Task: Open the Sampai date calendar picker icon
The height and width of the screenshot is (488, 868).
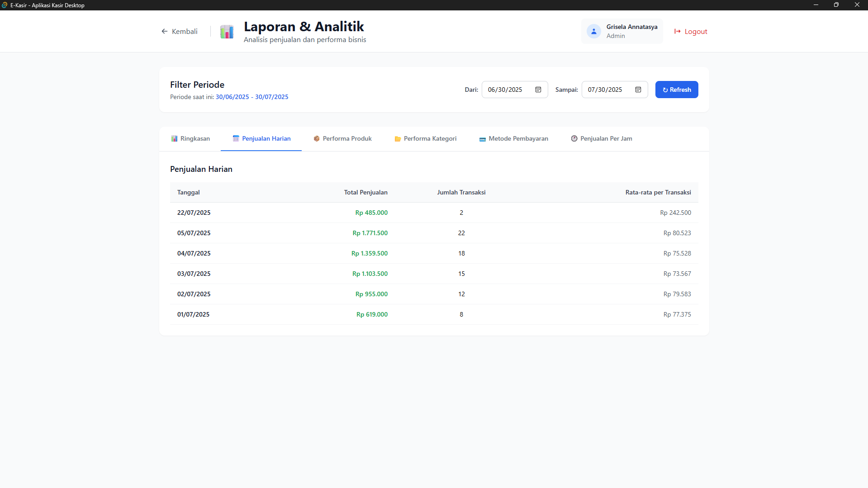Action: click(x=638, y=90)
